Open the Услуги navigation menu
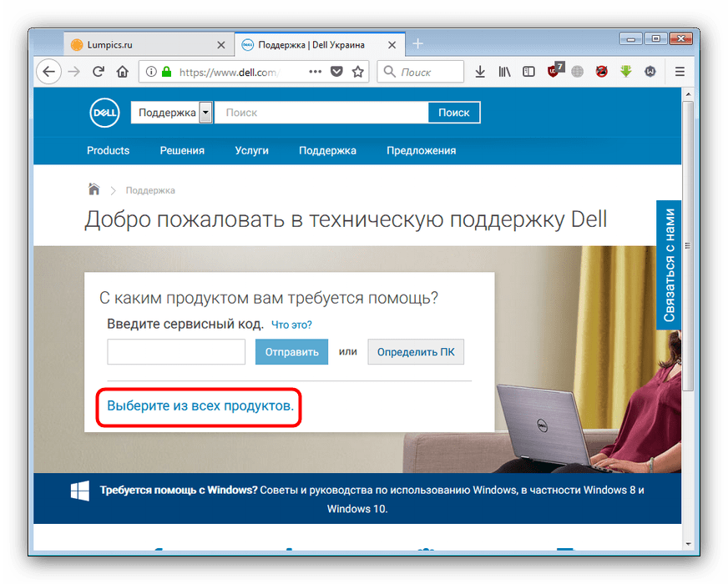 tap(251, 151)
